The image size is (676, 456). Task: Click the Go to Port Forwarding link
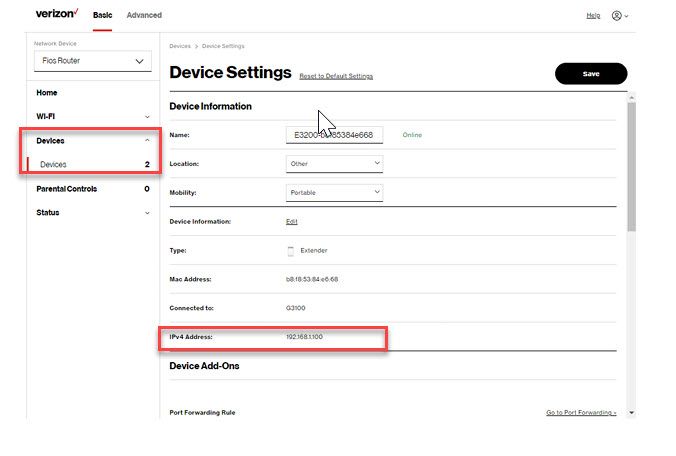point(581,412)
